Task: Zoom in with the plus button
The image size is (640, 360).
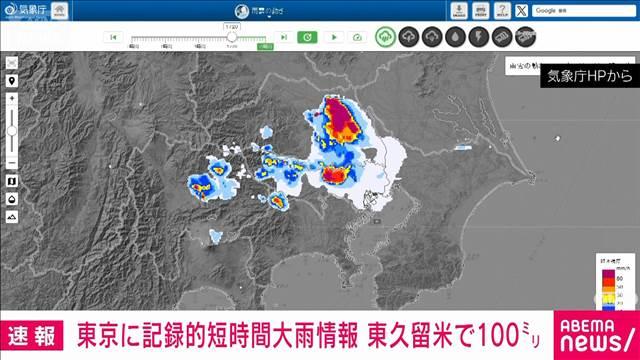Action: (12, 98)
